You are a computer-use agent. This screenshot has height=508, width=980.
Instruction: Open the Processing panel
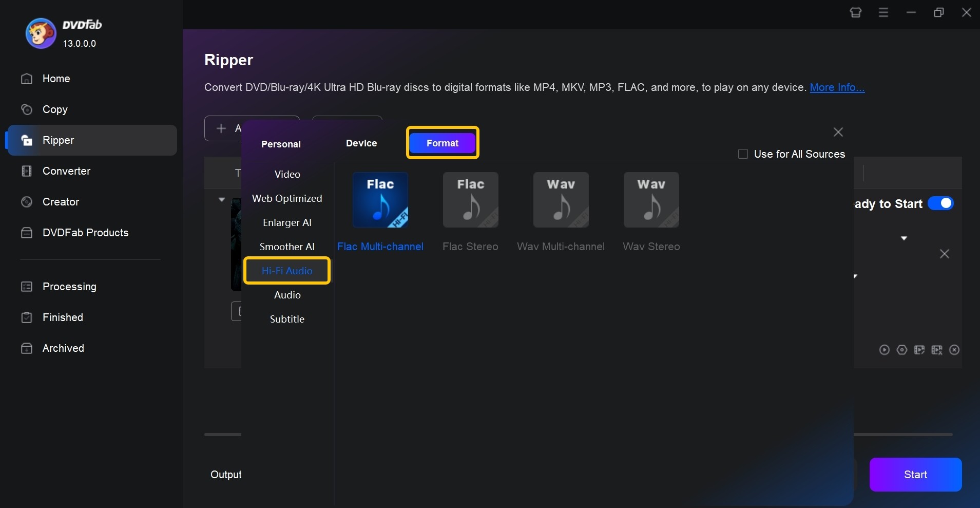pyautogui.click(x=69, y=287)
